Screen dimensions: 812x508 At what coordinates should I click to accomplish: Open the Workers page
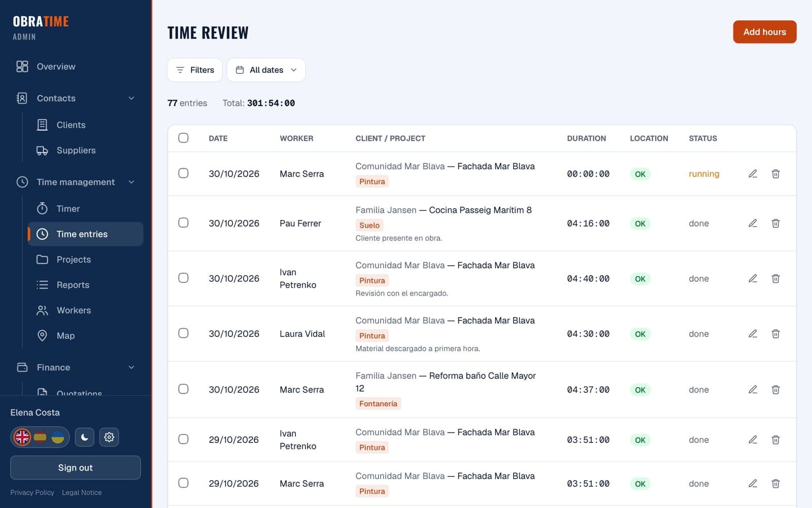(85, 310)
